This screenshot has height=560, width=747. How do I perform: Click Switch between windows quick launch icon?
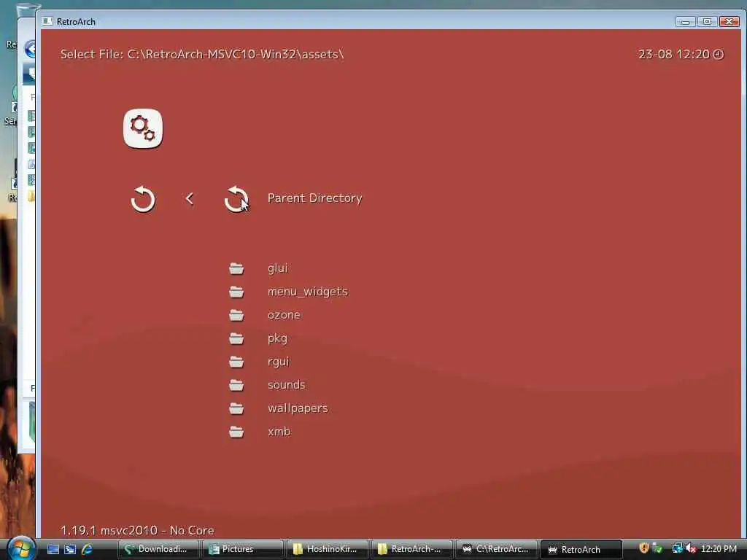point(70,549)
